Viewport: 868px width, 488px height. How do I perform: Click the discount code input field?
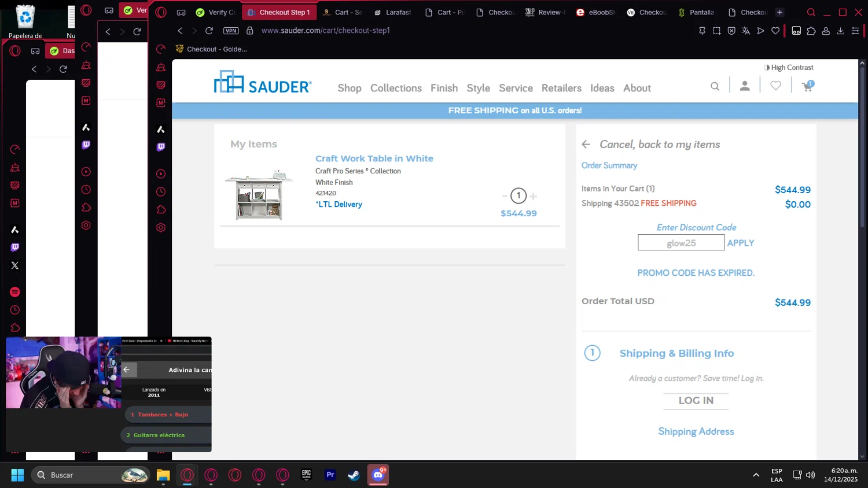[x=681, y=243]
